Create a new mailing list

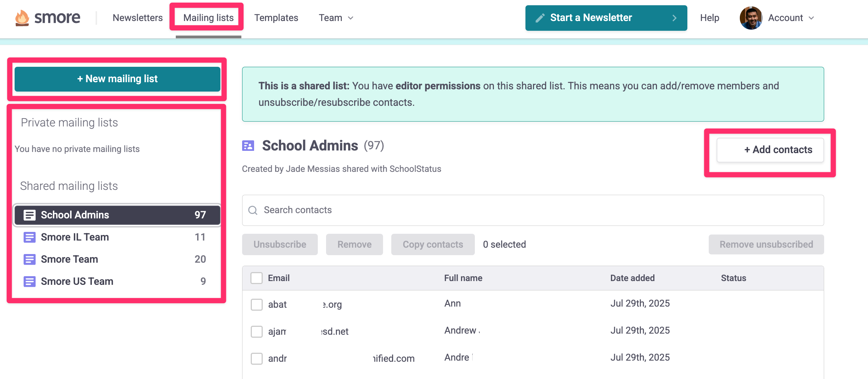[117, 79]
